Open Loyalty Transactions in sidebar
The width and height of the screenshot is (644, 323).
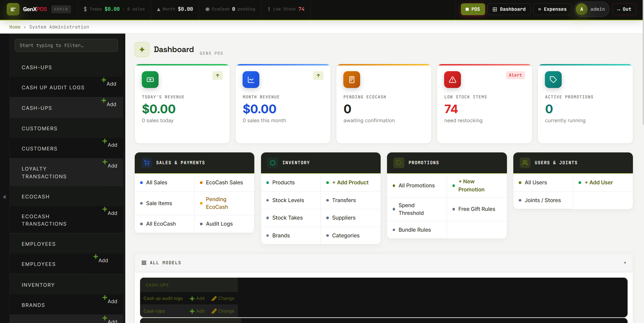point(44,173)
